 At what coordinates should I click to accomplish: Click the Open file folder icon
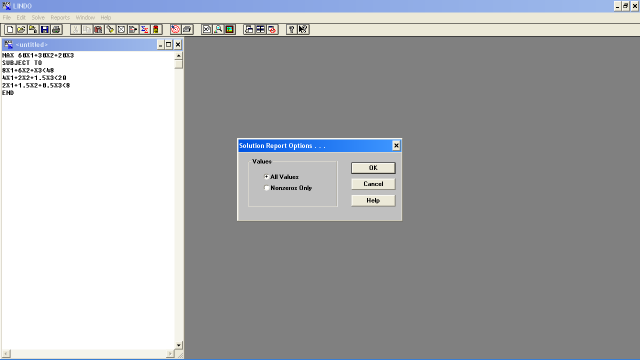[x=21, y=29]
